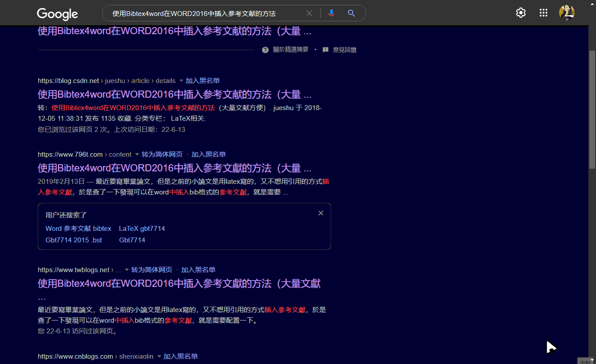The height and width of the screenshot is (364, 596).
Task: Click the www.twblogs.net breadcrumb URL
Action: 80,270
